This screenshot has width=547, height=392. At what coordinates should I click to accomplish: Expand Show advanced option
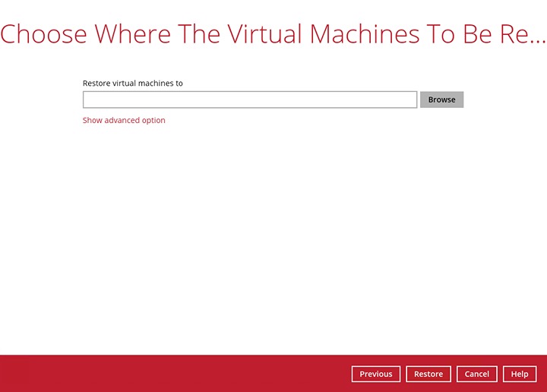pyautogui.click(x=124, y=120)
